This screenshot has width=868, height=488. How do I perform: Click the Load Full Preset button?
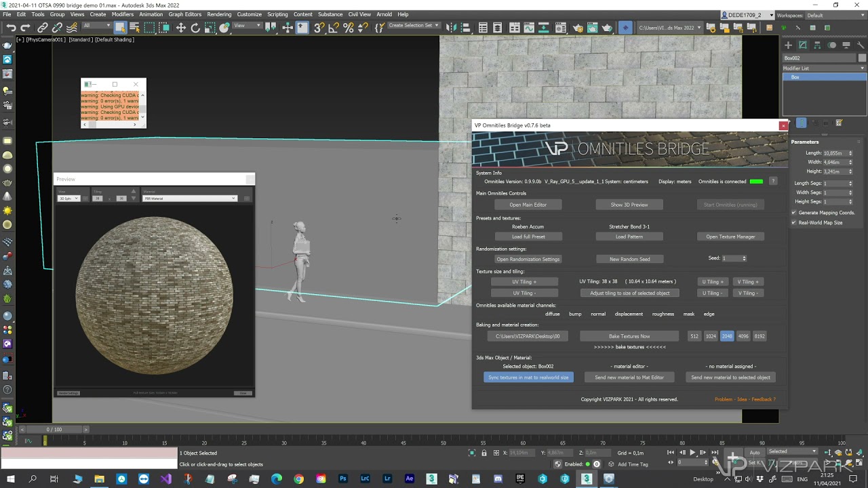pyautogui.click(x=529, y=237)
